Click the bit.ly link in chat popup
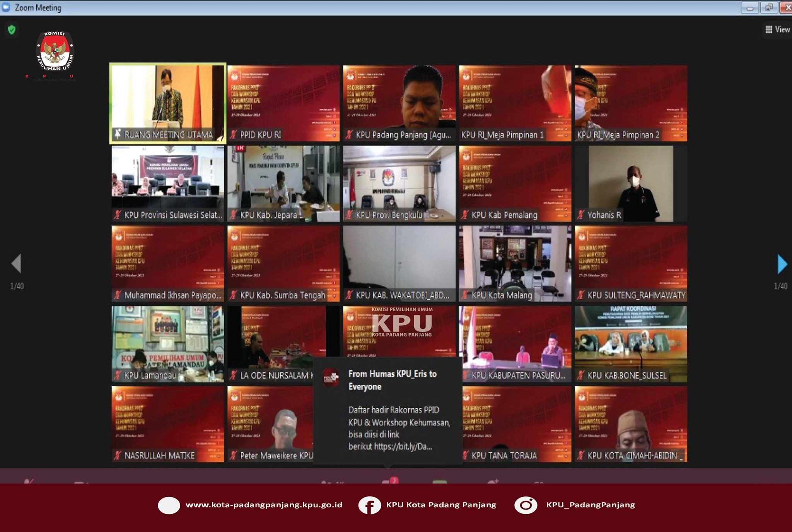 [x=403, y=447]
